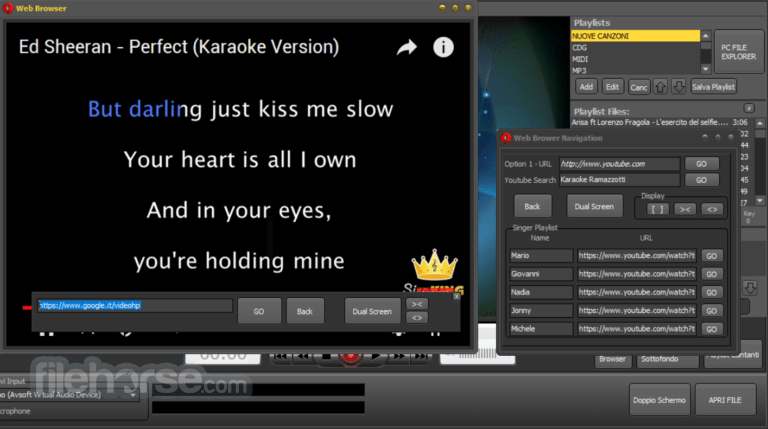Click the >< button in the browser URL bar
768x429 pixels.
click(x=417, y=304)
